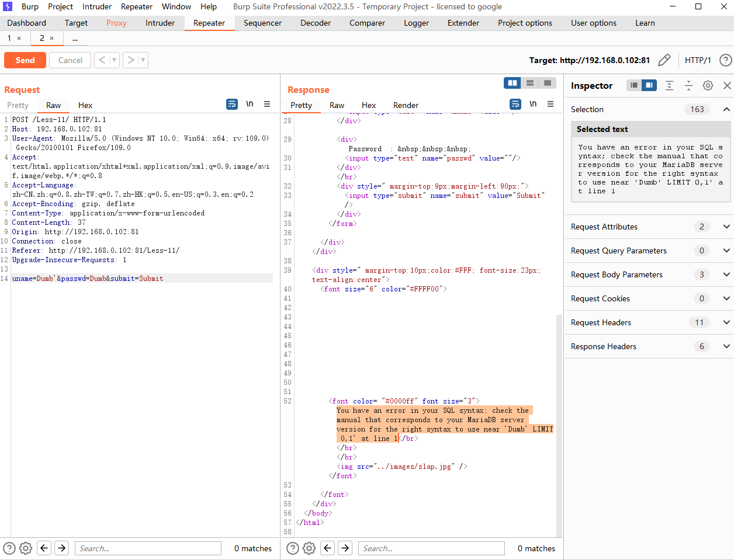The image size is (734, 560).
Task: Open Response panel hamburger menu
Action: [550, 104]
